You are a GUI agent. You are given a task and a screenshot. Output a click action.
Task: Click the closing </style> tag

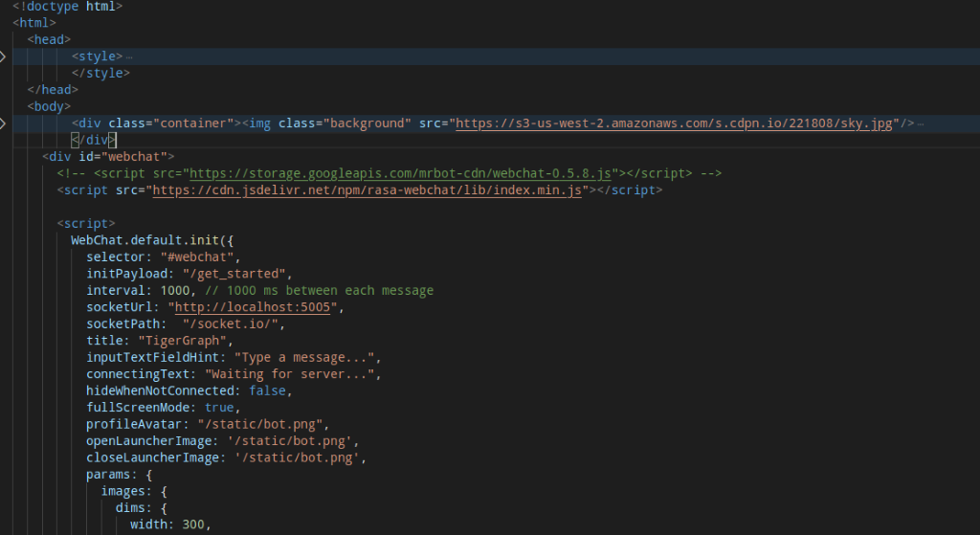(x=100, y=73)
